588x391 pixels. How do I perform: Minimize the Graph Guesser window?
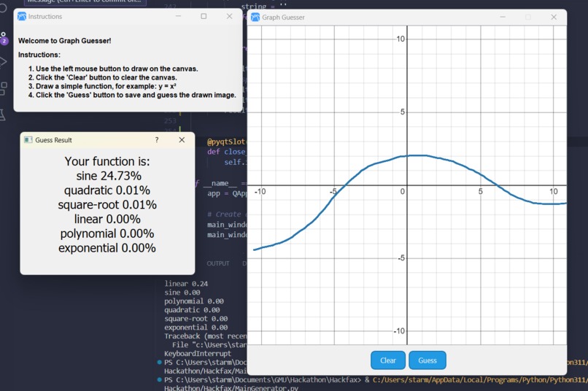[x=503, y=17]
